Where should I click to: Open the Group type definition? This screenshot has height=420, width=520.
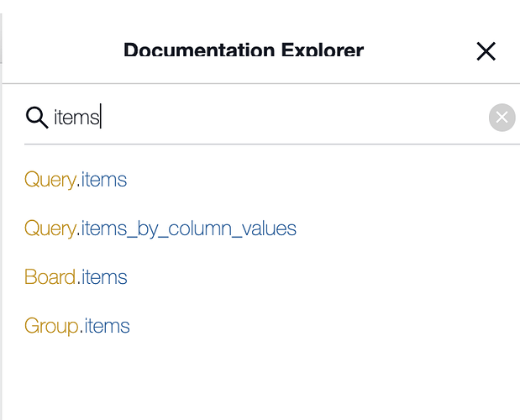[51, 327]
